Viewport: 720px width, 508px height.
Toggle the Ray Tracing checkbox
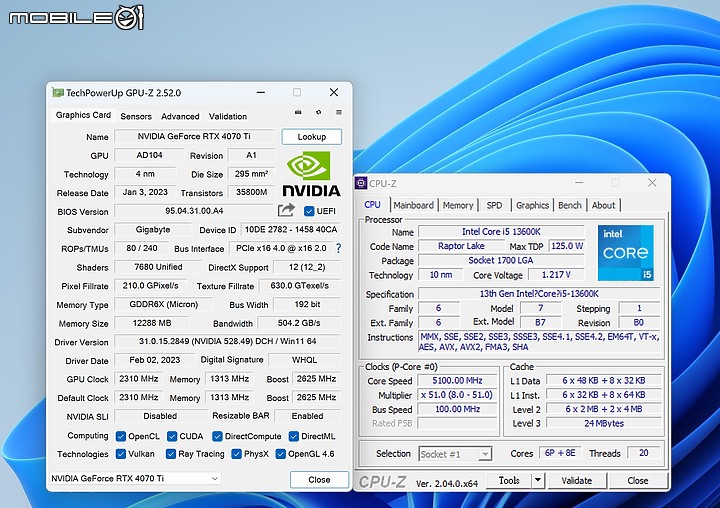pos(171,454)
